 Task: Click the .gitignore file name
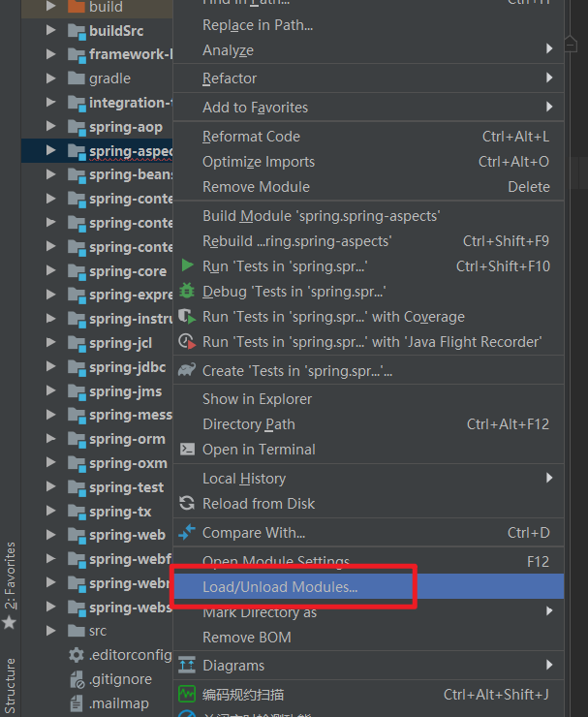pos(121,679)
